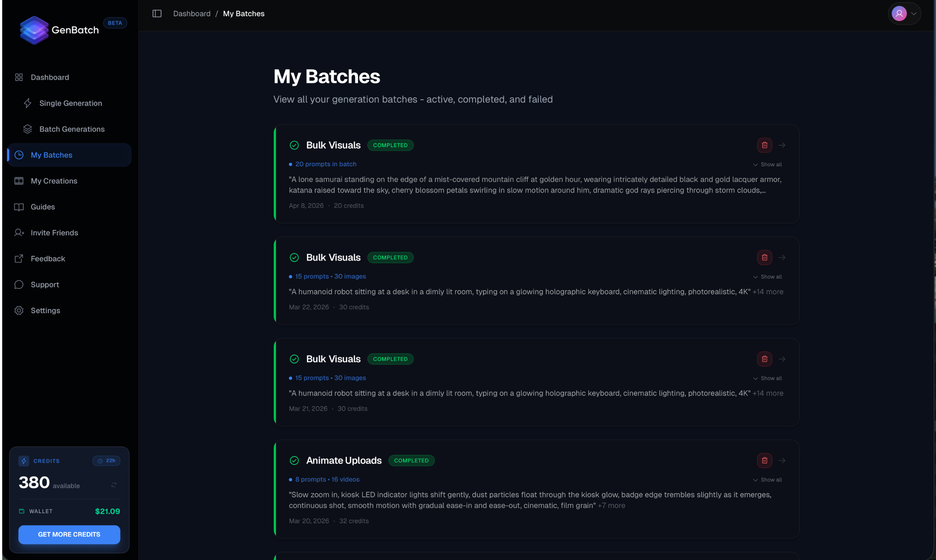This screenshot has height=560, width=936.
Task: Expand Show all for Mar 22 batch
Action: (767, 277)
